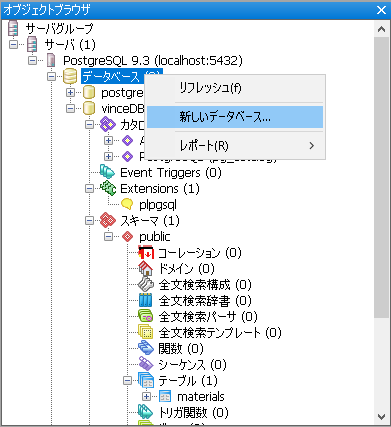Screen dimensions: 391x427
Task: Click the scrollbar down arrow
Action: coord(381,416)
